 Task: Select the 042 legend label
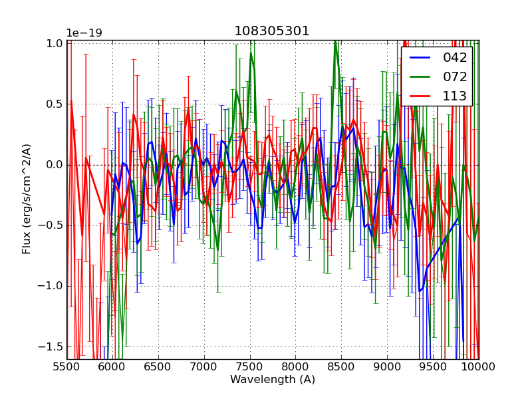coord(454,58)
